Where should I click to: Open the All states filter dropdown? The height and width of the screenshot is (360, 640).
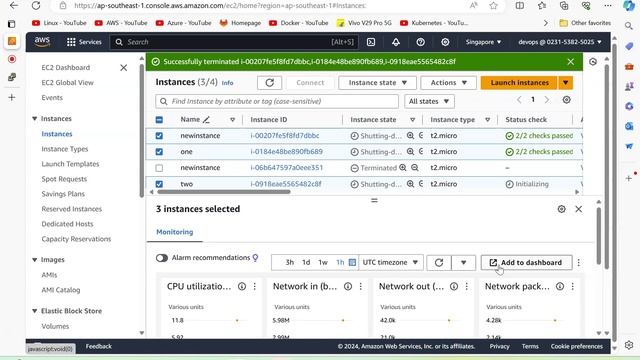(x=429, y=101)
